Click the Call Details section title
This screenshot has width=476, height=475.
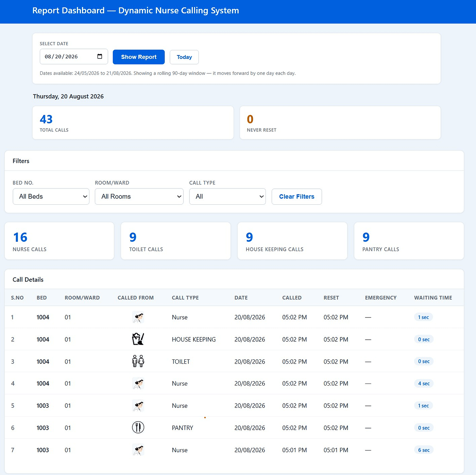28,279
